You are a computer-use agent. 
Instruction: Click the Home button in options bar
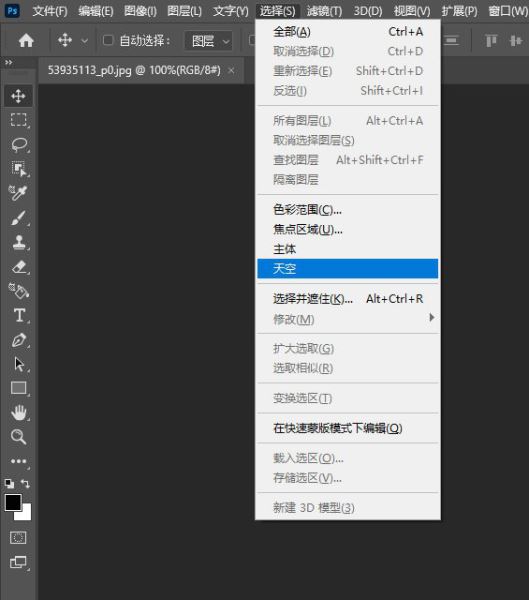click(x=26, y=40)
